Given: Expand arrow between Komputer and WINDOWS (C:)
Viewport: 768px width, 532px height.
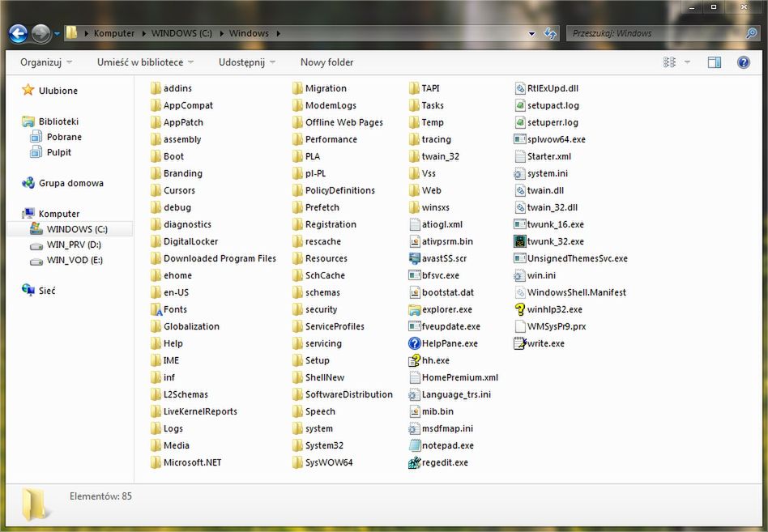Looking at the screenshot, I should [144, 33].
